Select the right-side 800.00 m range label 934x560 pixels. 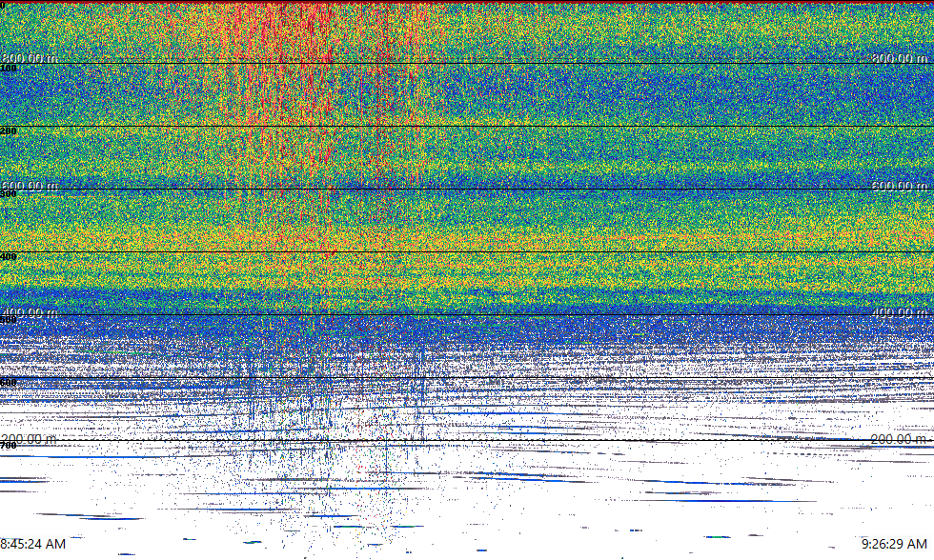click(900, 58)
